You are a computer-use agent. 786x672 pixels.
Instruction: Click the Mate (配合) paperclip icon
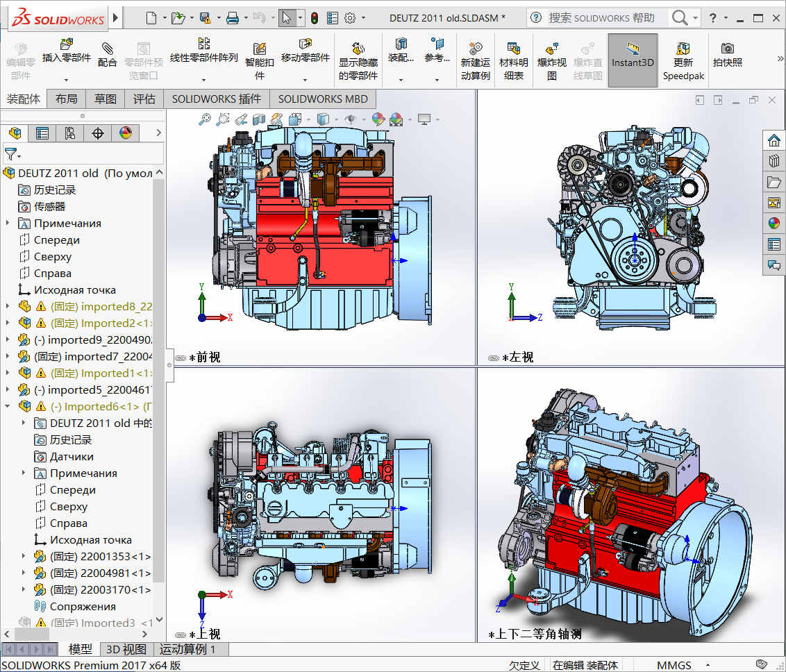point(108,49)
